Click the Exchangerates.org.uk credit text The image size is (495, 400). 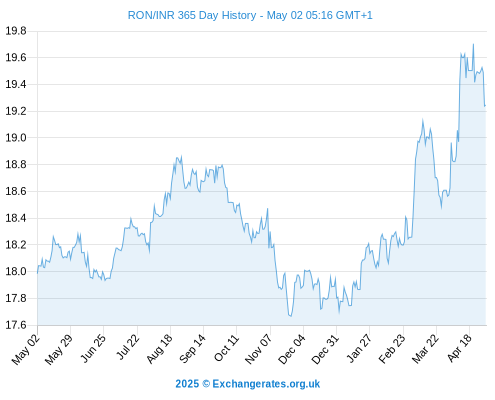tap(248, 384)
